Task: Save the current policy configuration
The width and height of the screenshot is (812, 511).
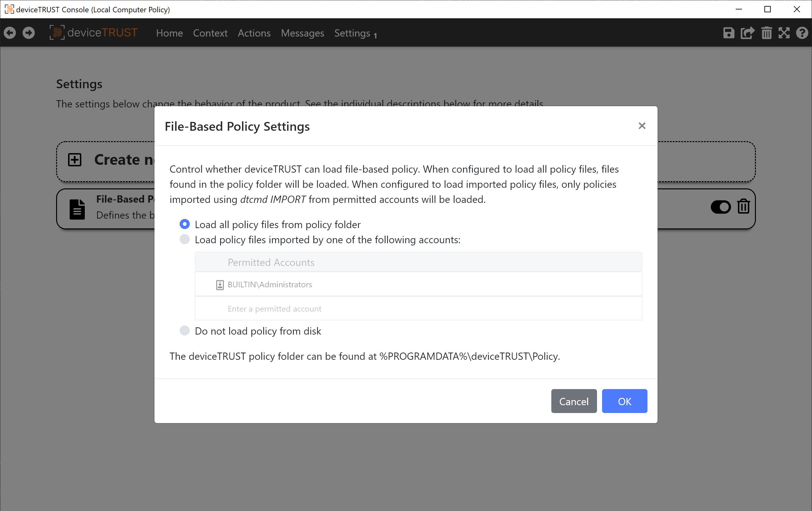Action: click(729, 33)
